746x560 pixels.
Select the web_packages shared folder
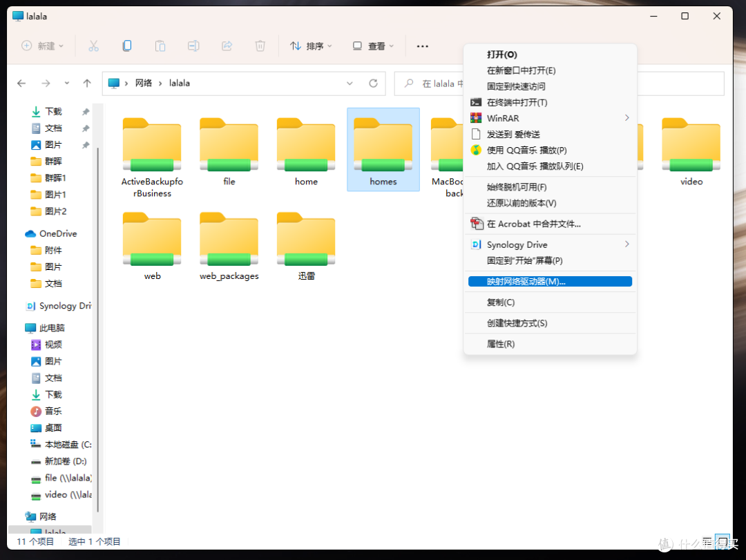229,247
